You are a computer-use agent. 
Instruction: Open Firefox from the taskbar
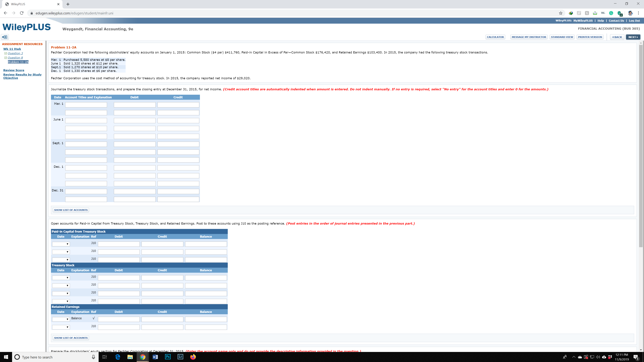193,357
